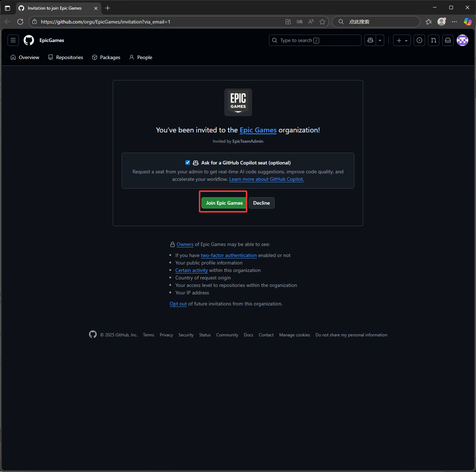The image size is (476, 472).
Task: Open browser Settings and more menu
Action: (x=454, y=22)
